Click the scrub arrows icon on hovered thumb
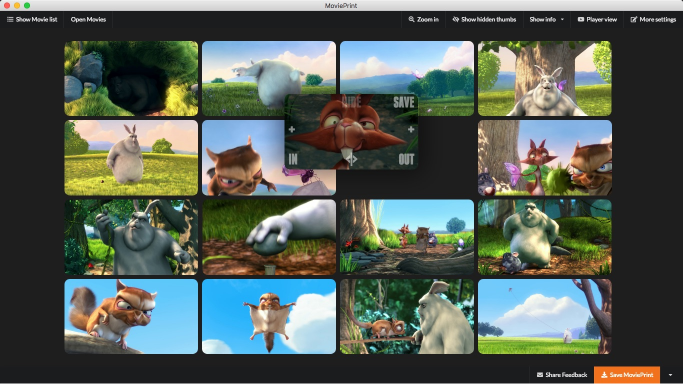This screenshot has height=384, width=684. [x=352, y=159]
